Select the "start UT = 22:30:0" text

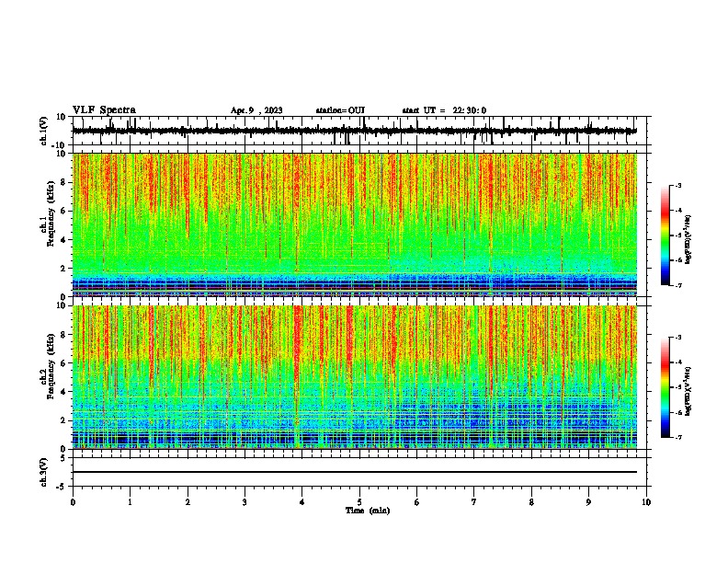(444, 110)
